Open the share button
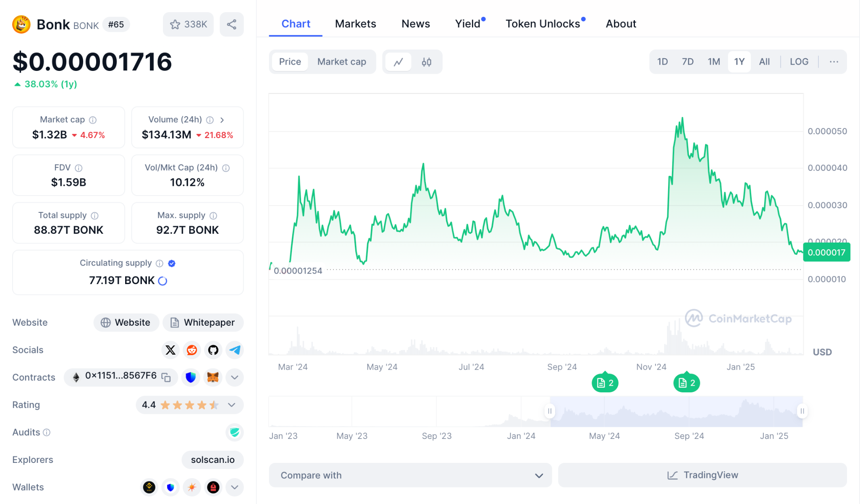Viewport: 860px width, 504px height. 231,24
